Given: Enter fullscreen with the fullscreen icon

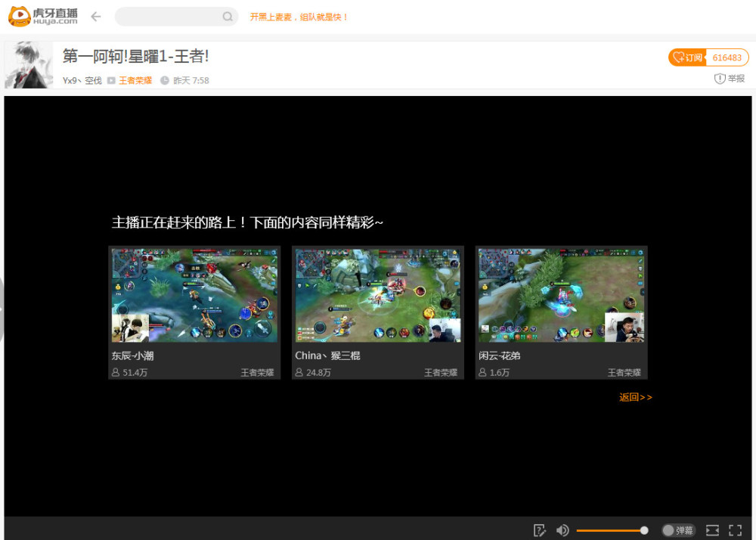Looking at the screenshot, I should 736,530.
